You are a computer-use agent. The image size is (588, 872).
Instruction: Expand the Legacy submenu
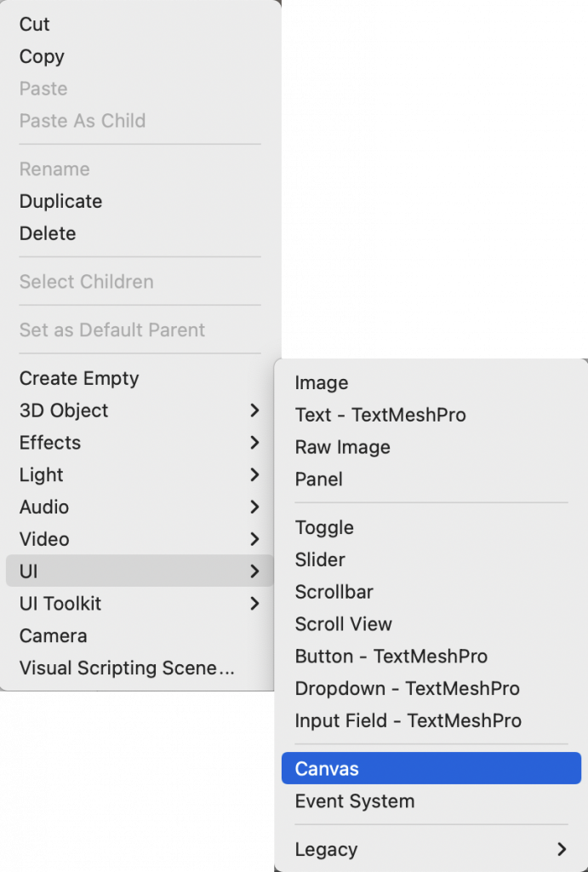(x=326, y=850)
